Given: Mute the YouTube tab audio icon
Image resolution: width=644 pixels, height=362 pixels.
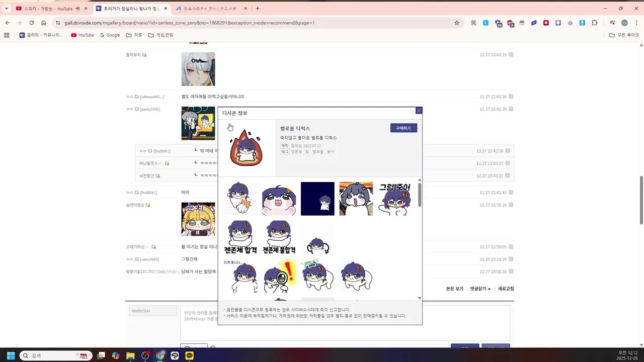Looking at the screenshot, I should (78, 9).
